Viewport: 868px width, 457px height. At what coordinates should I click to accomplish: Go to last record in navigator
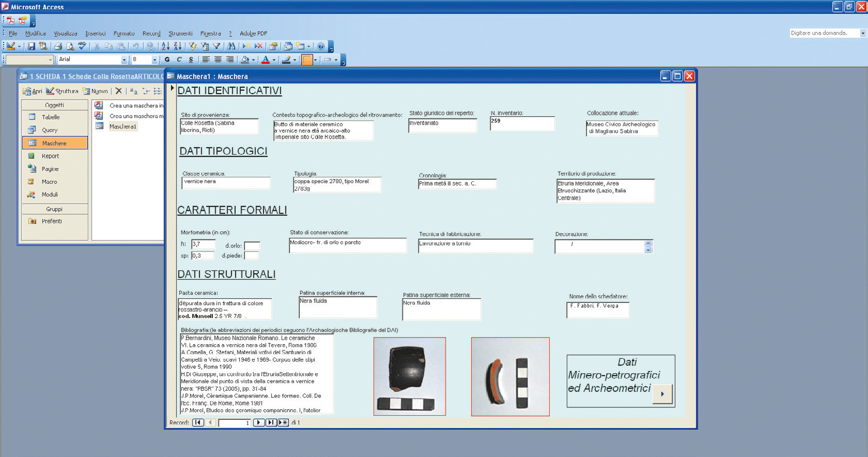click(x=271, y=423)
